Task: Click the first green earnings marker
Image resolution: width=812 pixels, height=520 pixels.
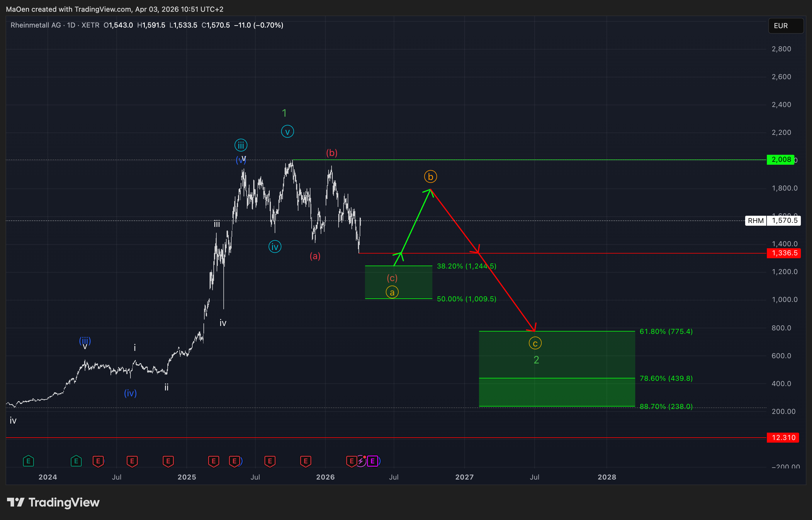Action: [28, 461]
